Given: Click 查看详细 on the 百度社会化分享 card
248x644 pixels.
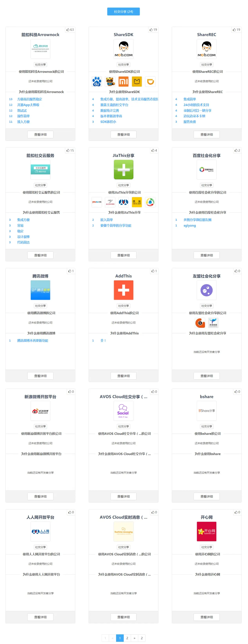Looking at the screenshot, I should 207,255.
